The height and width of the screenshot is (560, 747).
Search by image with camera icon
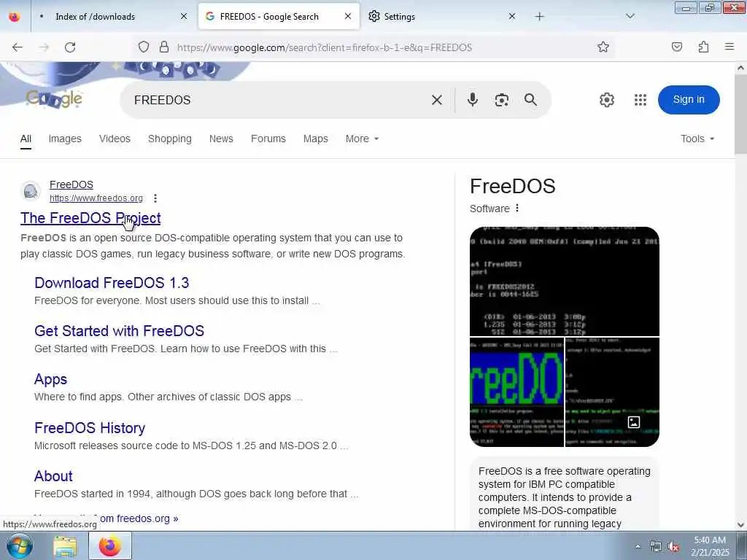502,100
